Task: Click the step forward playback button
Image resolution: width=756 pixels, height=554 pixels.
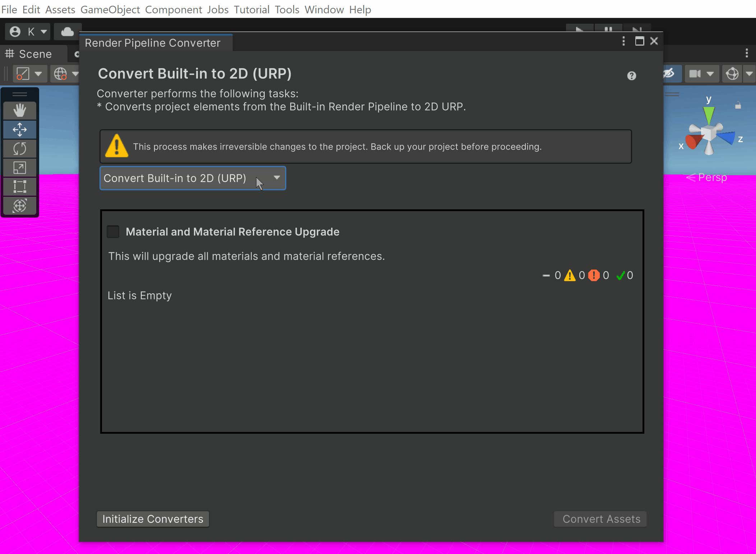Action: [637, 29]
